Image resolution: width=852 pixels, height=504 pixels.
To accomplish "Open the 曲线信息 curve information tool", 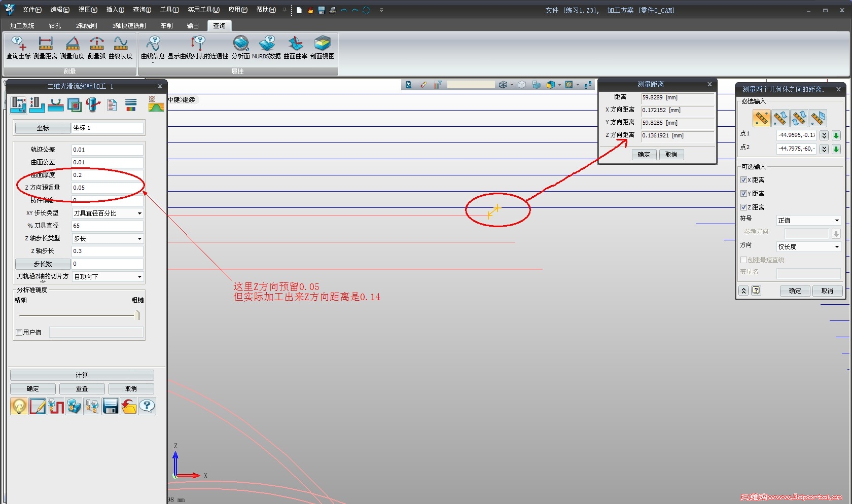I will coord(153,48).
